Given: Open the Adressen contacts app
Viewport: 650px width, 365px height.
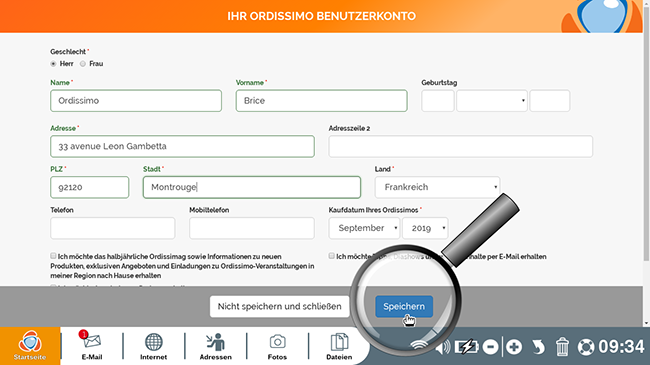Looking at the screenshot, I should (216, 346).
